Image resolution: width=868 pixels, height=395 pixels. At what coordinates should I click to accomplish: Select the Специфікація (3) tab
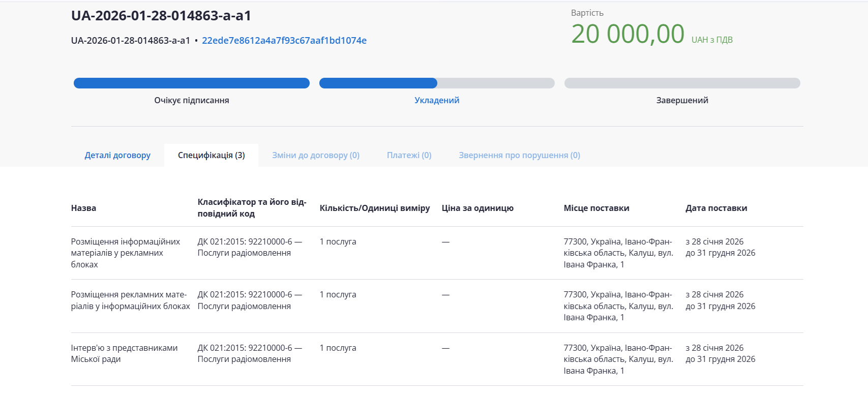pyautogui.click(x=211, y=155)
